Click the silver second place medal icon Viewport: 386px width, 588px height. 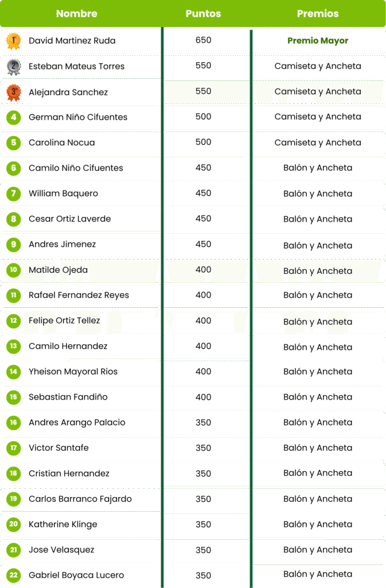click(14, 67)
